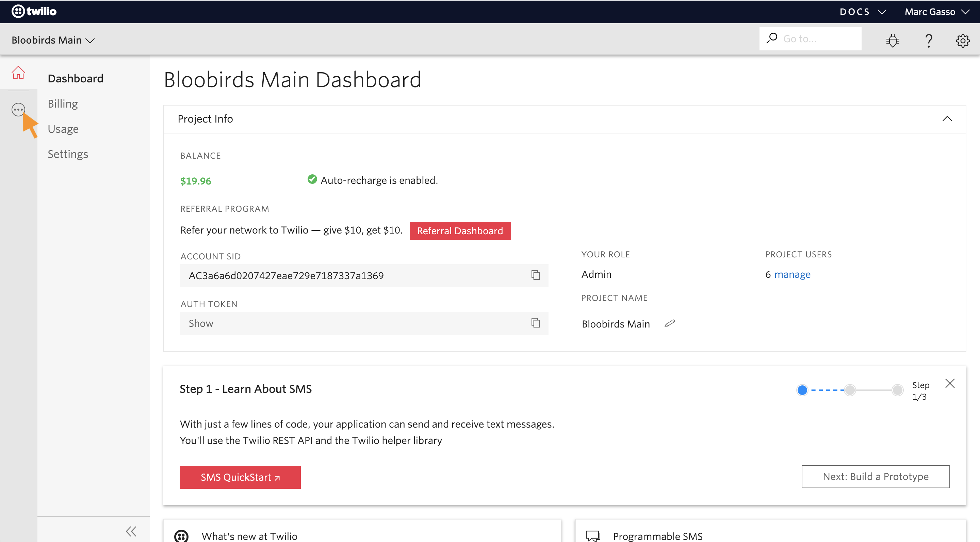Image resolution: width=980 pixels, height=542 pixels.
Task: Open the home icon in the sidebar
Action: click(18, 72)
